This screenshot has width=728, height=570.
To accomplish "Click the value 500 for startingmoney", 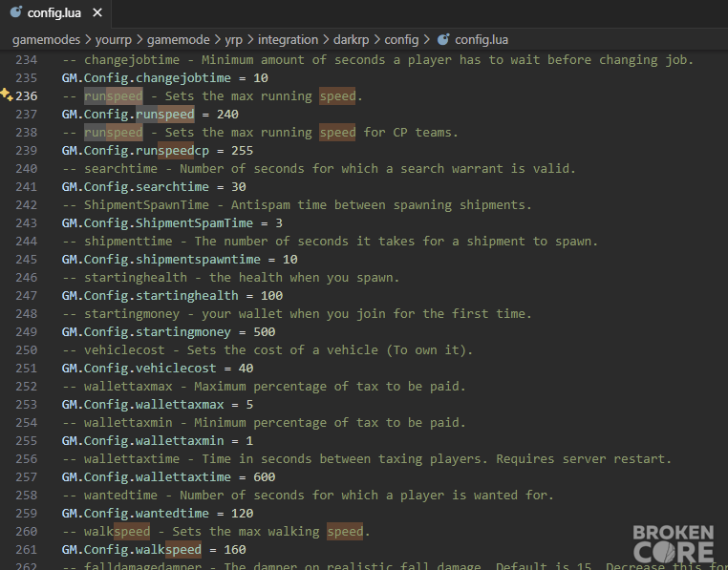I will click(x=265, y=332).
